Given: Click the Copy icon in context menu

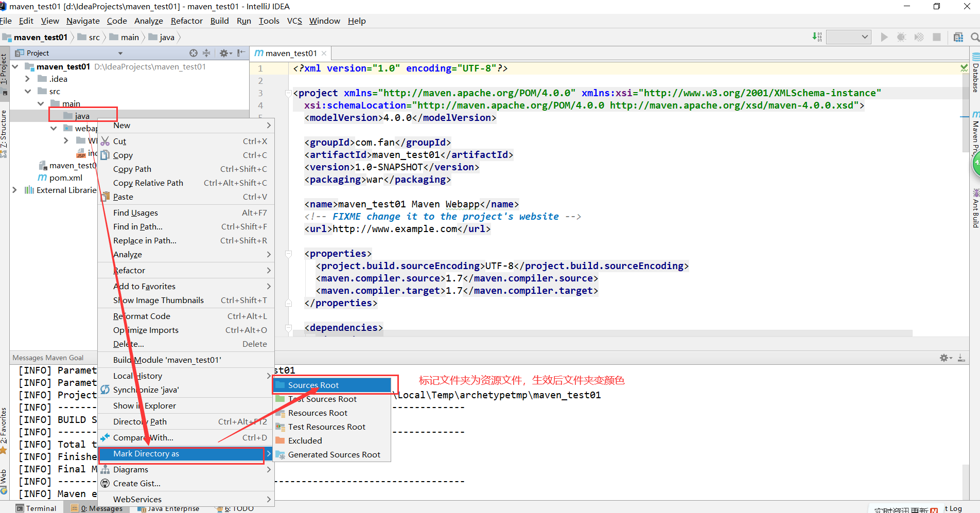Looking at the screenshot, I should point(105,155).
